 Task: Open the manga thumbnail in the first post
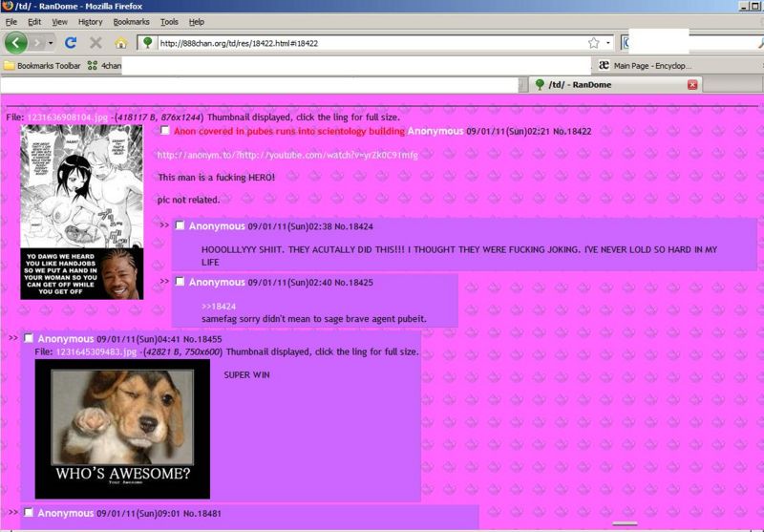coord(82,212)
